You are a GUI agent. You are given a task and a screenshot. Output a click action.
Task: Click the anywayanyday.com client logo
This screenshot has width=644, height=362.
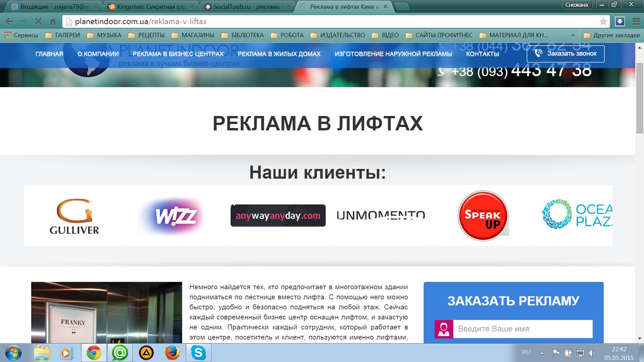click(x=278, y=216)
